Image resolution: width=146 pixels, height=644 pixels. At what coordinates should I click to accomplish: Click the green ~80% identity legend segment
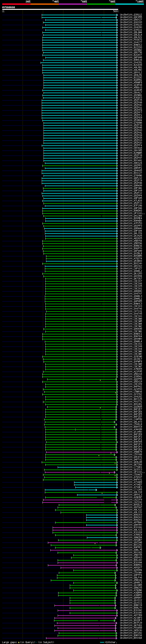pyautogui.click(x=101, y=4)
